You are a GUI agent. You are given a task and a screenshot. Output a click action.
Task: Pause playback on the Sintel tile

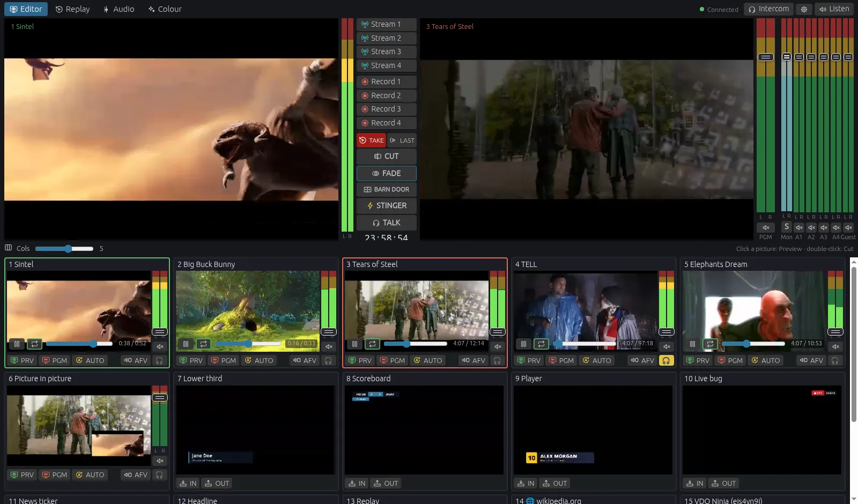pos(17,344)
